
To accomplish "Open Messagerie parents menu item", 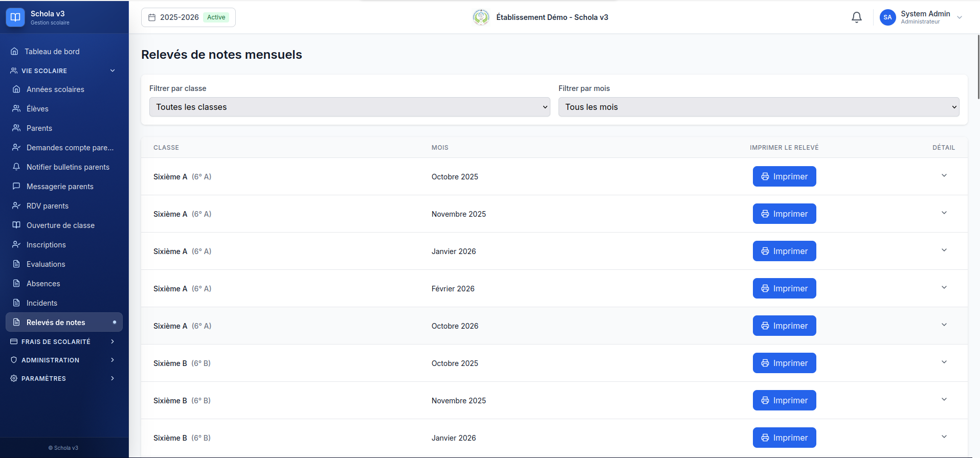I will (64, 186).
